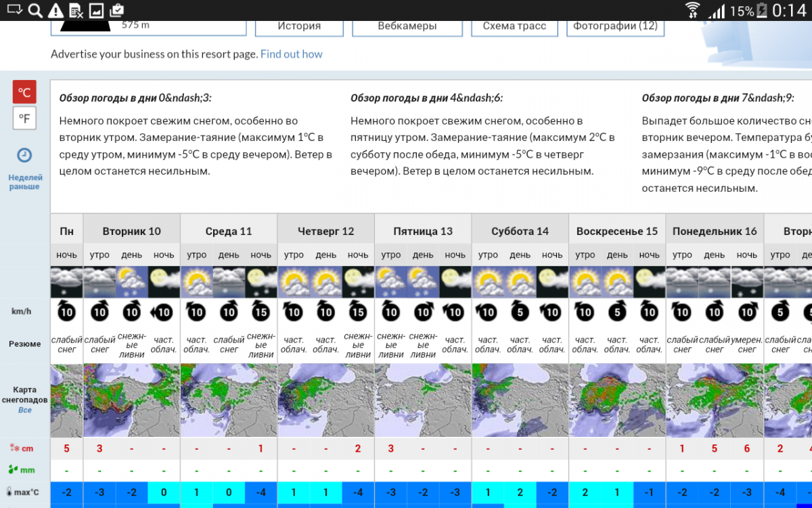The height and width of the screenshot is (508, 812).
Task: Tap the clock icon for a week earlier
Action: click(x=24, y=155)
